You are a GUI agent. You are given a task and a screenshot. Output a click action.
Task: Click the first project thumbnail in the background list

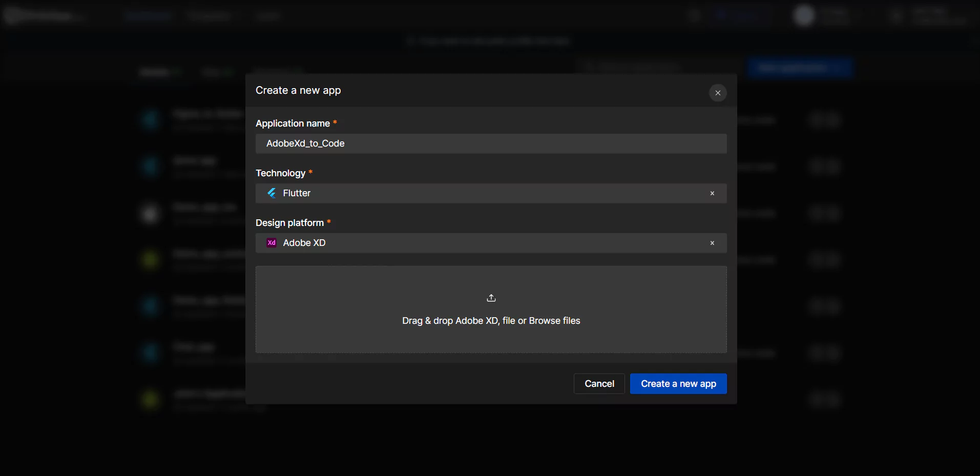[150, 119]
